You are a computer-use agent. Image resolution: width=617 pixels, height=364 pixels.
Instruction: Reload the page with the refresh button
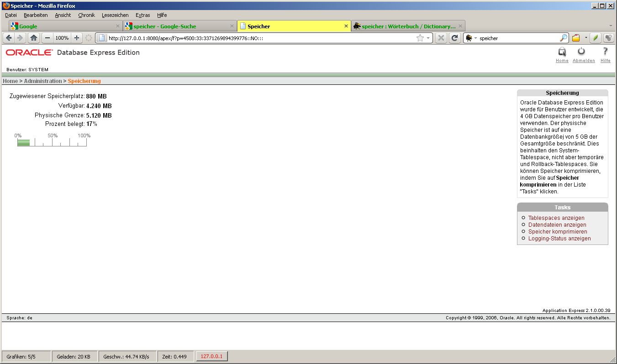pos(454,38)
